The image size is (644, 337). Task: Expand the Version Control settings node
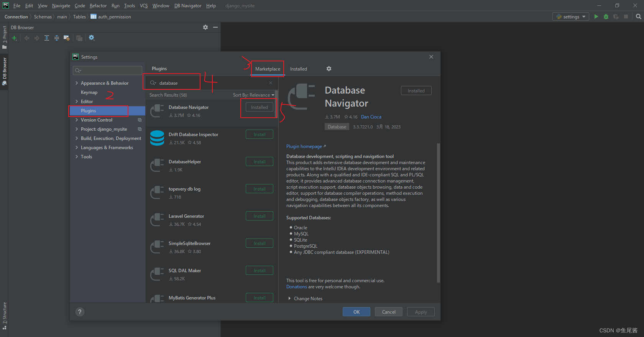point(77,120)
